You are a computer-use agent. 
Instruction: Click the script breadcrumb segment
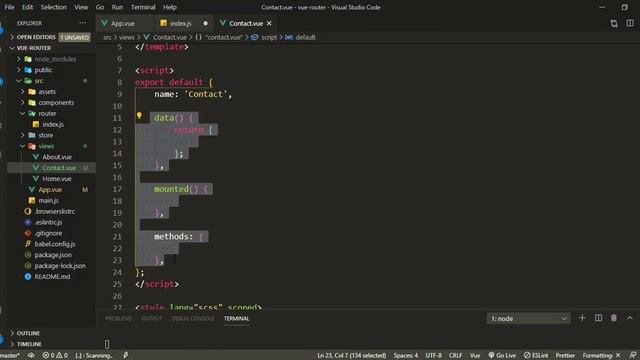(x=269, y=37)
